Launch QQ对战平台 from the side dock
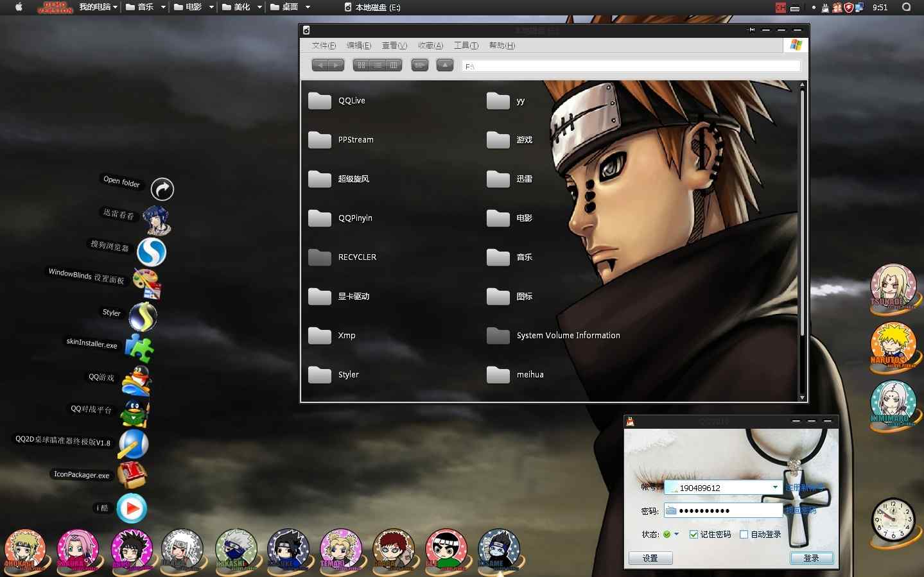Viewport: 924px width, 577px height. point(135,413)
